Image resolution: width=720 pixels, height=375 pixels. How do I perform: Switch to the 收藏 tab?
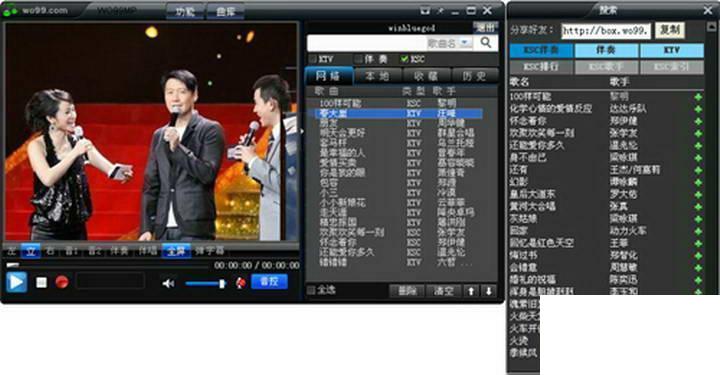click(426, 76)
